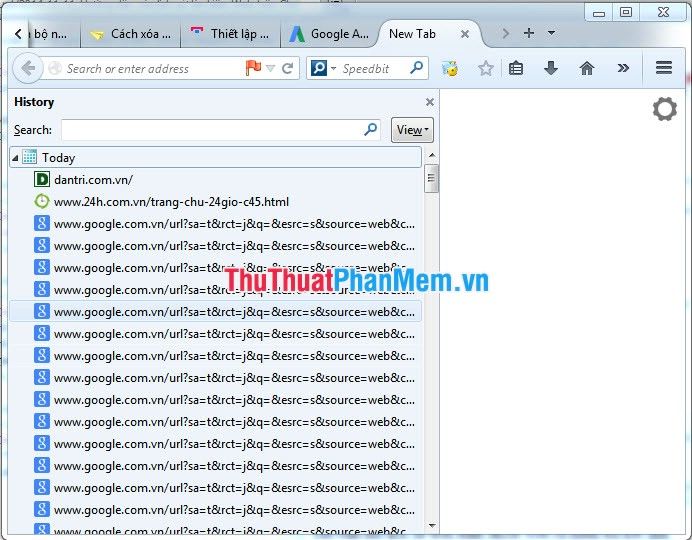Image resolution: width=692 pixels, height=540 pixels.
Task: Open a new tab with plus button
Action: (x=529, y=33)
